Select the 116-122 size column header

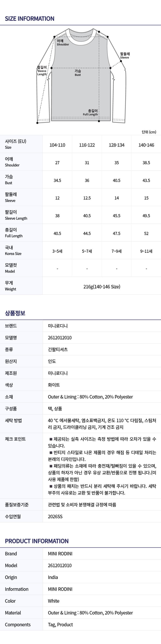[x=87, y=145]
